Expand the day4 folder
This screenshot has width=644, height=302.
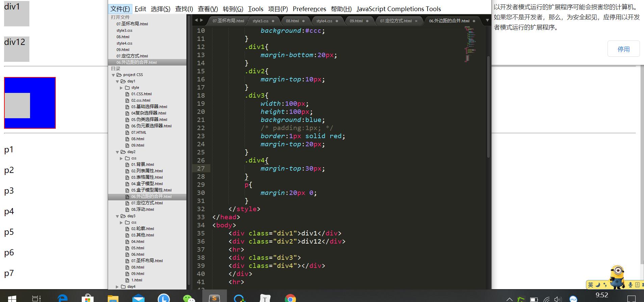118,287
